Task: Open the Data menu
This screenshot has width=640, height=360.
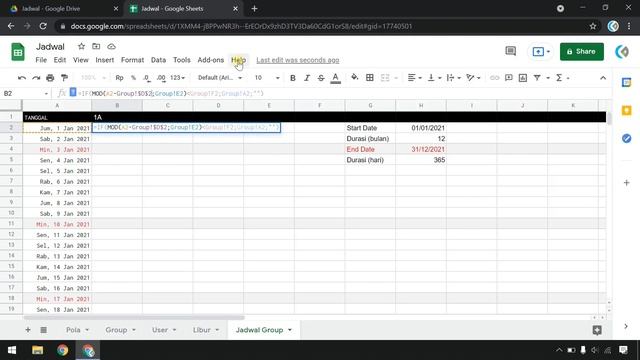Action: 158,60
